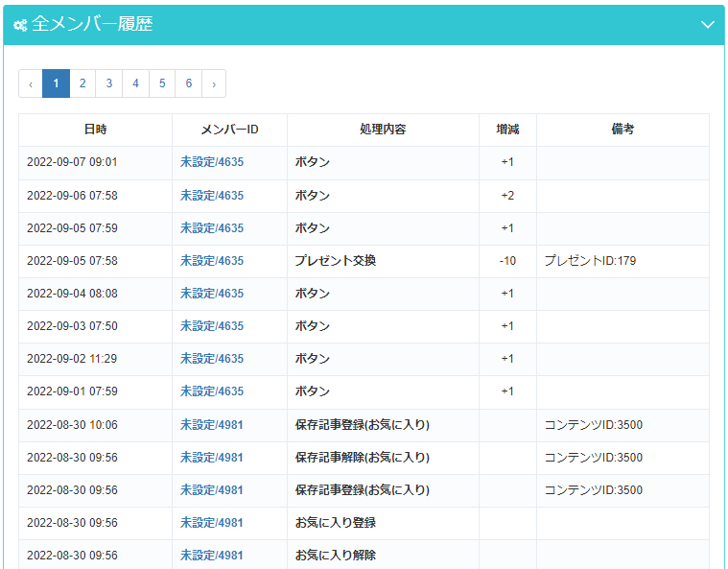Click the gears icon beside 全メンバー履歴
This screenshot has height=569, width=728.
[x=20, y=25]
